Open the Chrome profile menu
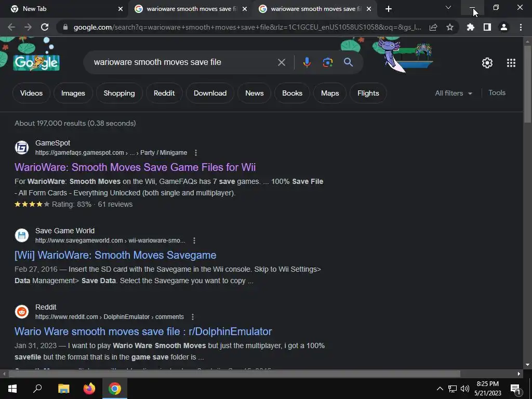Screen dimensions: 532x399 coord(504,27)
